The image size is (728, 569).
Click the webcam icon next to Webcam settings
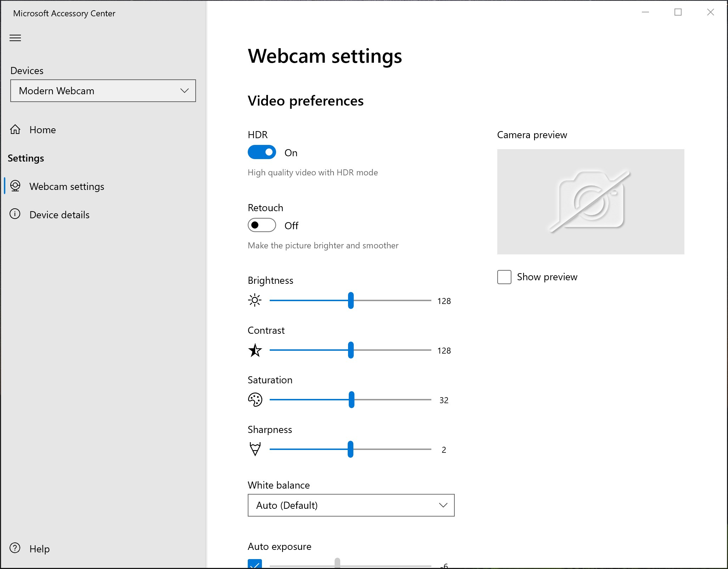coord(16,186)
